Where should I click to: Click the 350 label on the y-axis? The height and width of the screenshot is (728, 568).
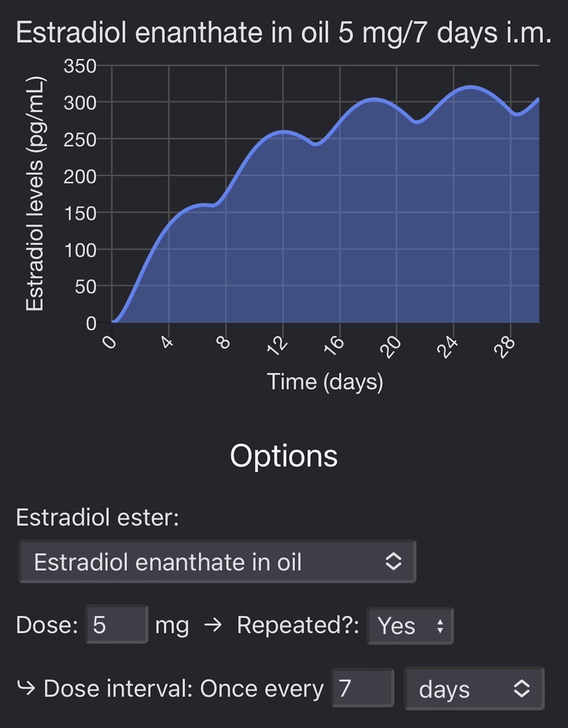(80, 66)
